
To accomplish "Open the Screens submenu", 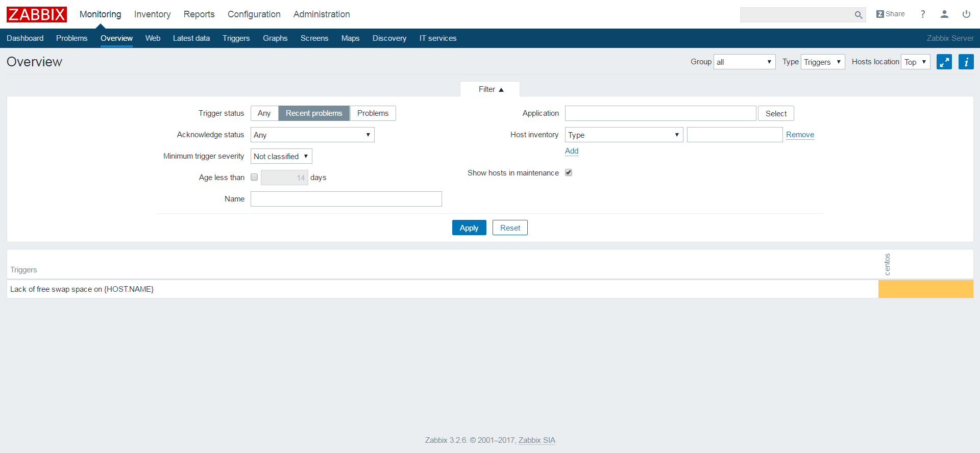I will pyautogui.click(x=314, y=38).
